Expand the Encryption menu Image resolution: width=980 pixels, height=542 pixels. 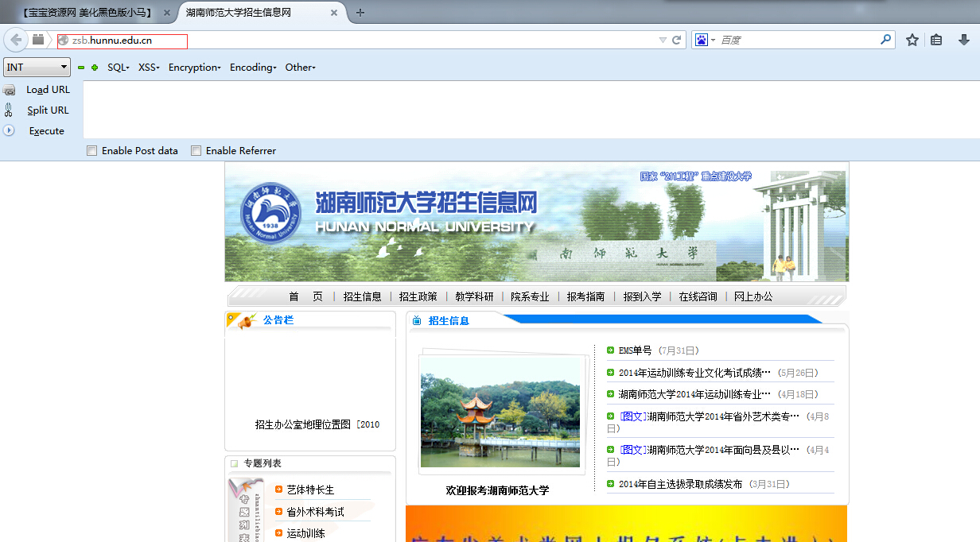[x=195, y=68]
